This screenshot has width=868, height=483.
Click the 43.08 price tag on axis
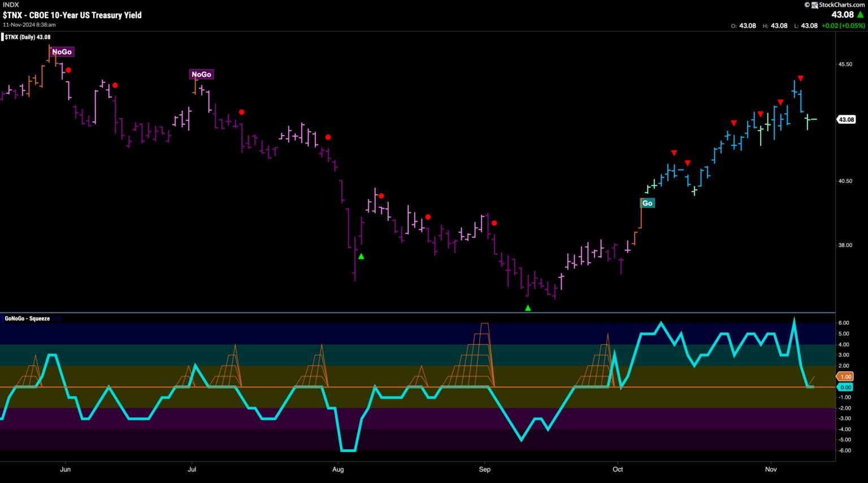point(845,120)
